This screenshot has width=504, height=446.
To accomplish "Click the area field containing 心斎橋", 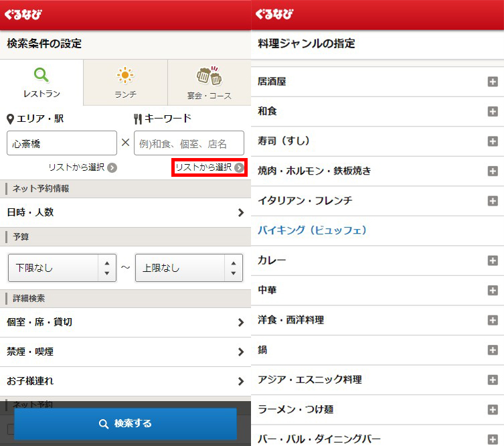I will pyautogui.click(x=62, y=143).
